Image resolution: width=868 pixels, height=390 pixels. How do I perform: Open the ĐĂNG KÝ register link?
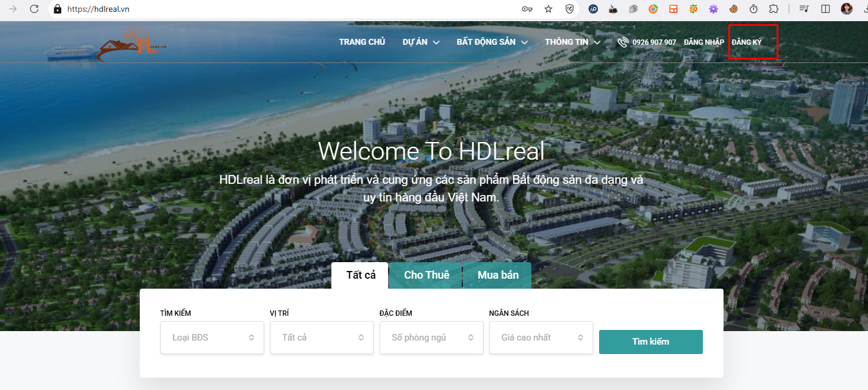point(747,42)
